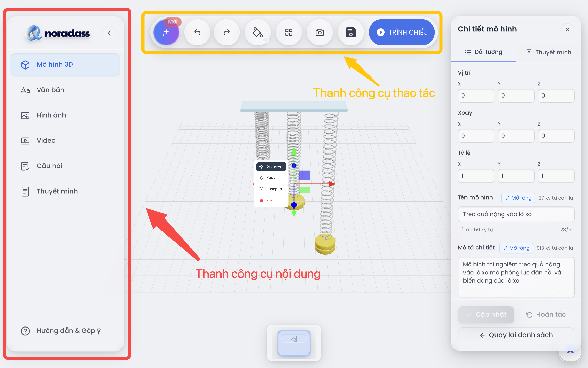Edit the Vị trí X field
Screen dimensions: 588x368
pos(476,96)
